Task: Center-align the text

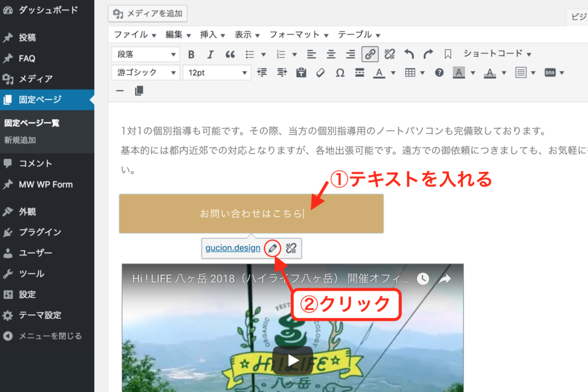Action: coord(331,55)
